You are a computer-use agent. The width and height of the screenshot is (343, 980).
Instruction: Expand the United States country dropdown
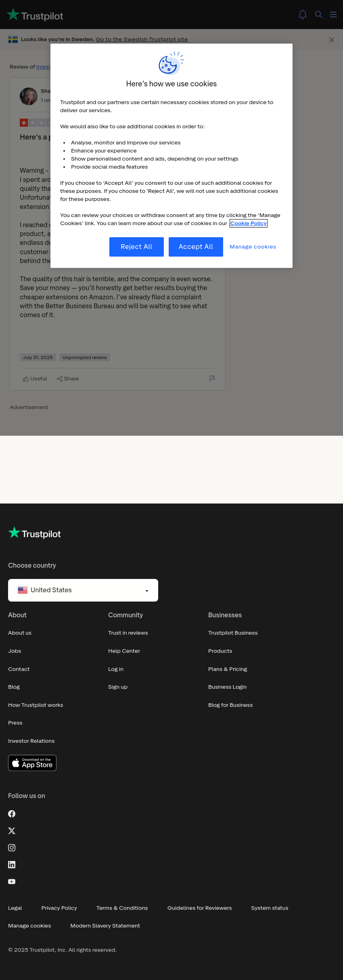coord(83,590)
